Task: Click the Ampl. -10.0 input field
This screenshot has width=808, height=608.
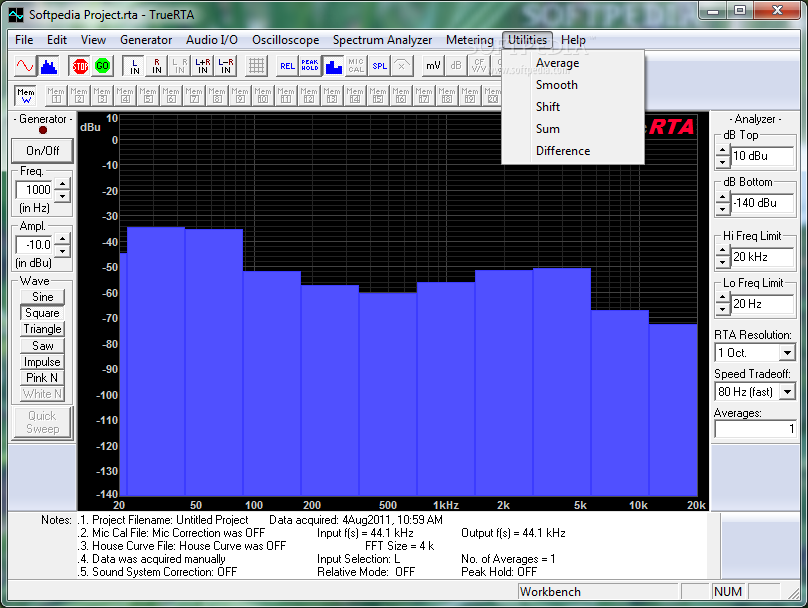Action: point(35,245)
